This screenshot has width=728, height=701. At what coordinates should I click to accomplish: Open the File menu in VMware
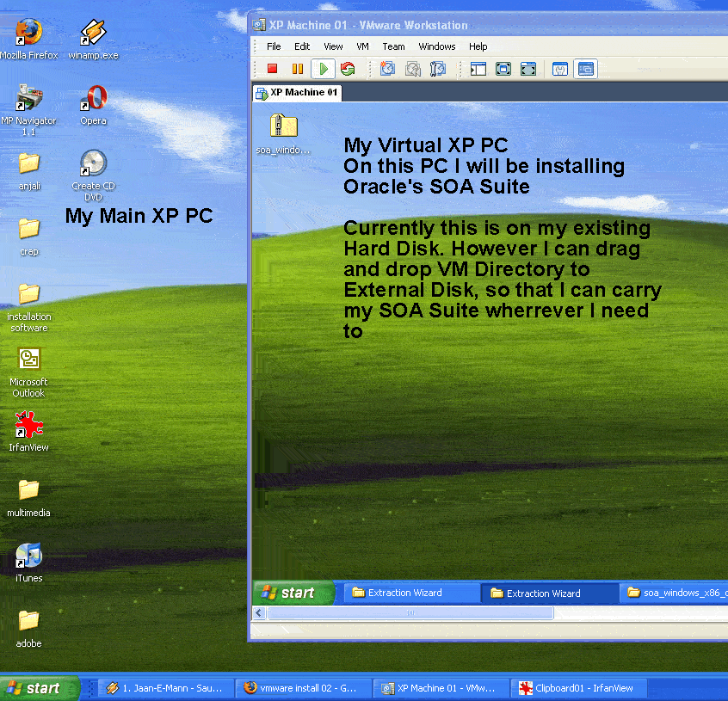pos(274,46)
